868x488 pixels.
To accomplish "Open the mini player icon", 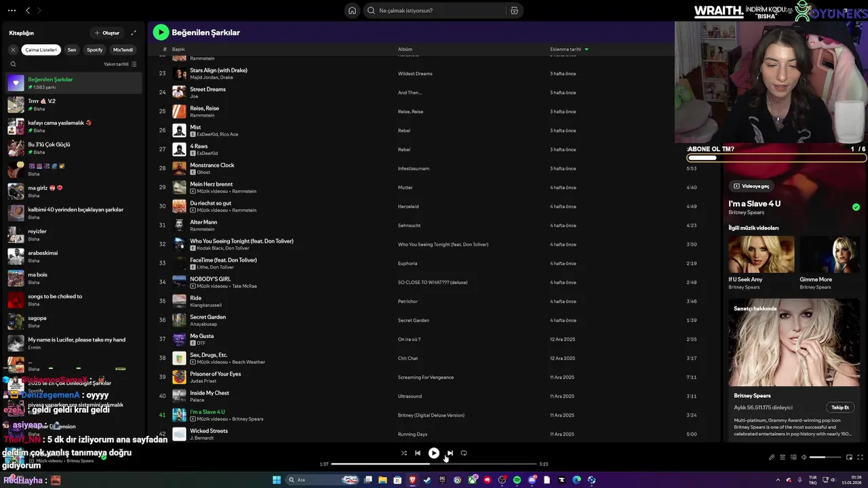I will point(850,457).
